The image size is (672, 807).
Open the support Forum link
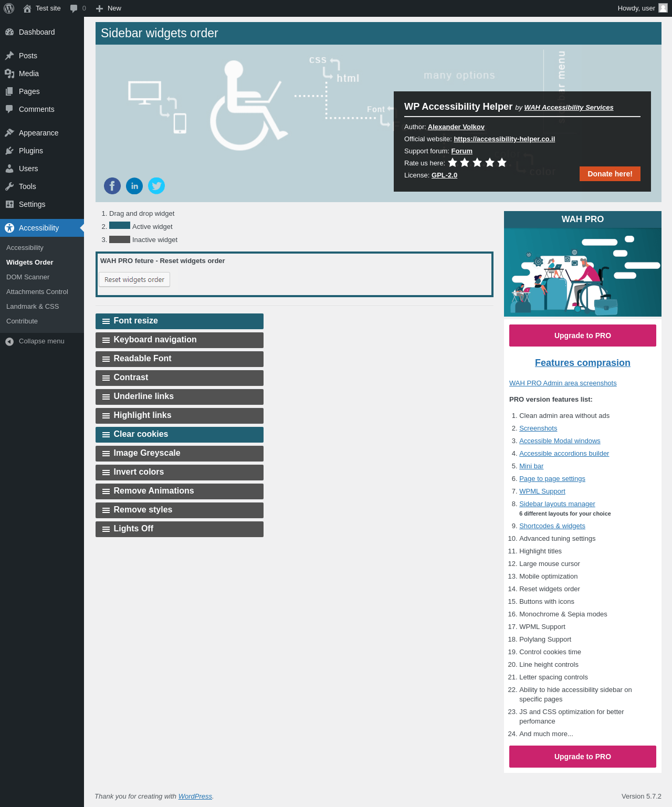pos(461,151)
